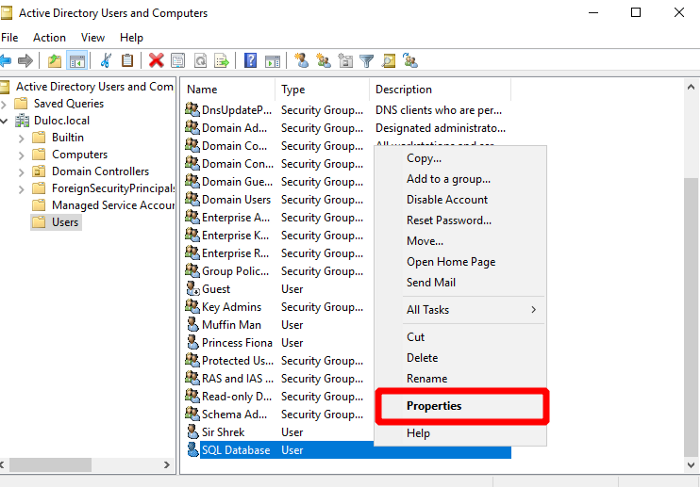Click the group icon beside Domain Users
Viewport: 700px width, 487px height.
coord(192,199)
